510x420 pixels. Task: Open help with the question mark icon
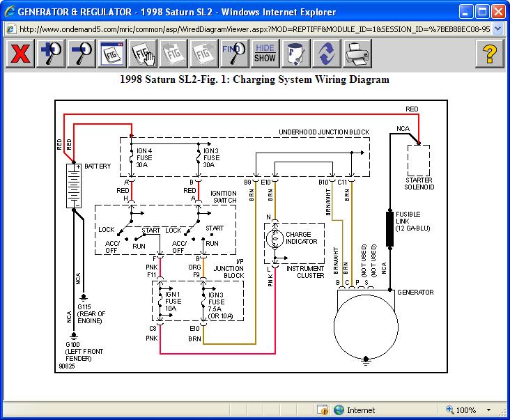tap(490, 54)
